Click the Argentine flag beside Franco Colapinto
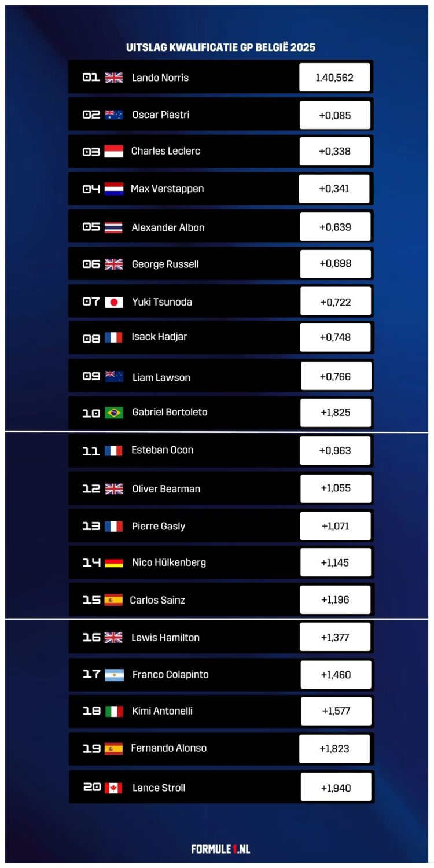This screenshot has height=868, width=434. click(114, 675)
